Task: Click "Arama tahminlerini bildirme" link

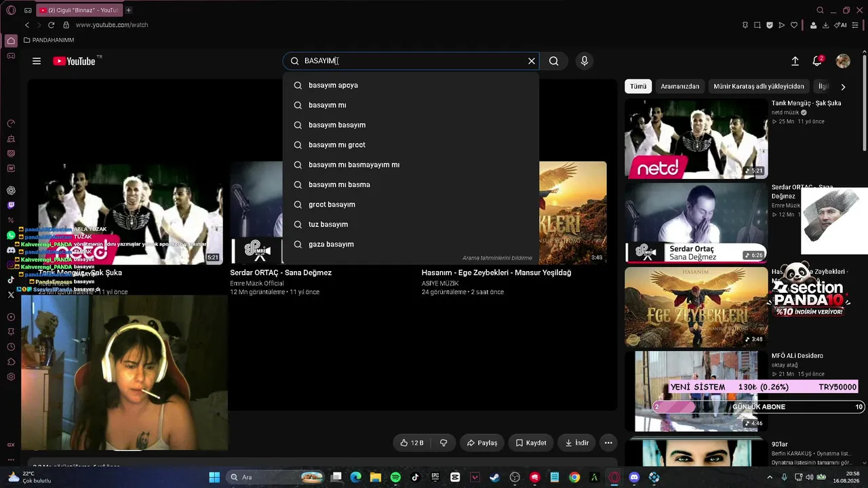Action: coord(497,258)
